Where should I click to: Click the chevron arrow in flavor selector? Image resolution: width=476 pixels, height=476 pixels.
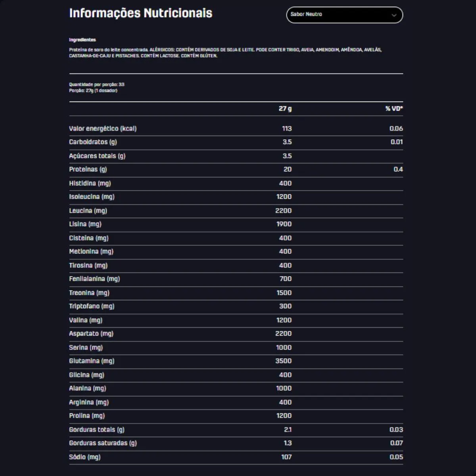[x=394, y=15]
